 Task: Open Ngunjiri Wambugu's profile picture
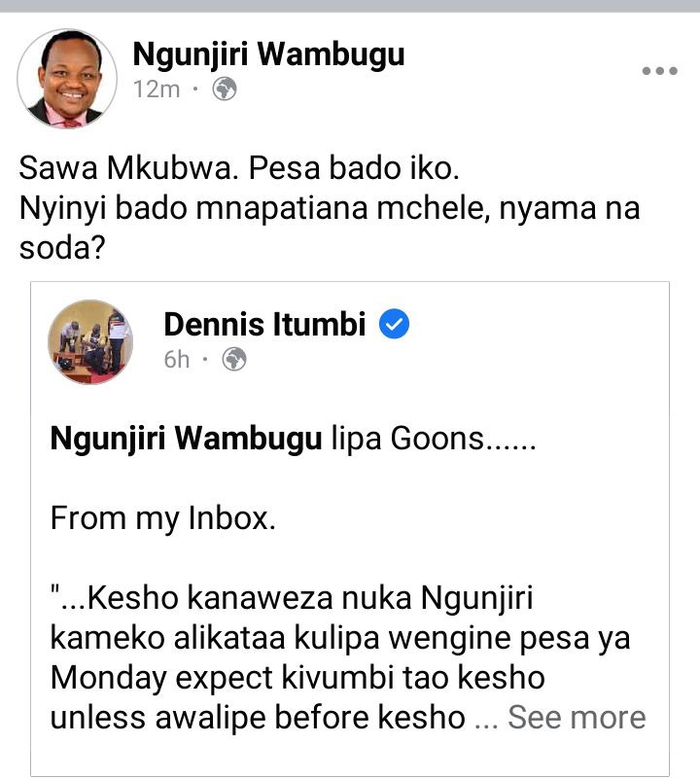(67, 79)
